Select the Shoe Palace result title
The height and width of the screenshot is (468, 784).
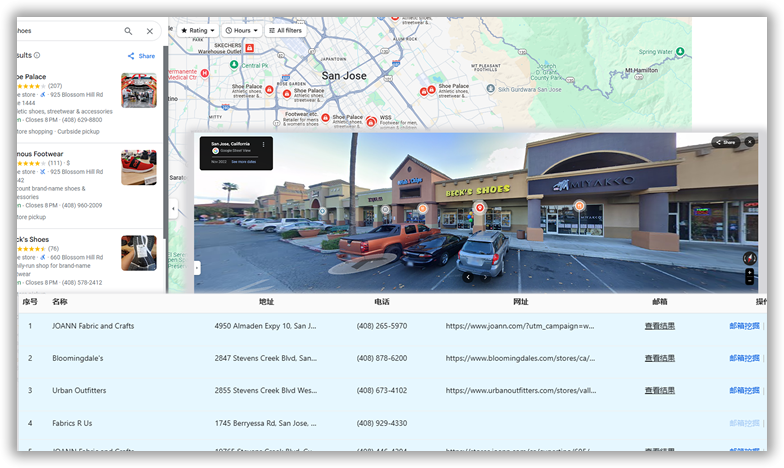point(32,76)
